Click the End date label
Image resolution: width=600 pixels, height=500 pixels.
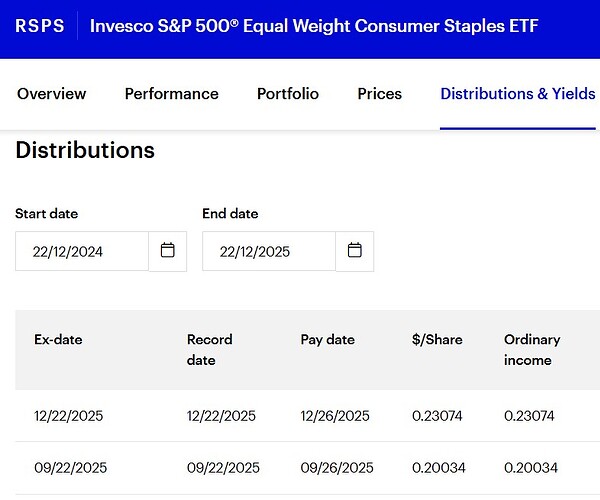pos(230,213)
